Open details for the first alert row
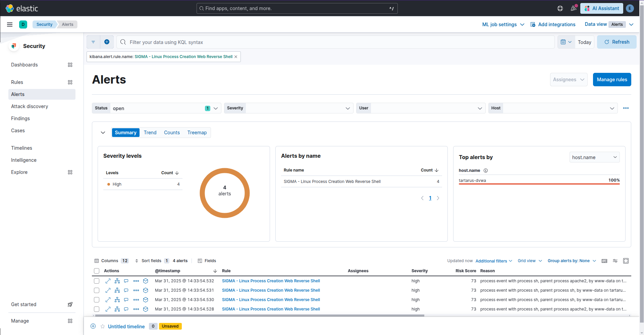Screen dimensions: 644x335 [108, 281]
